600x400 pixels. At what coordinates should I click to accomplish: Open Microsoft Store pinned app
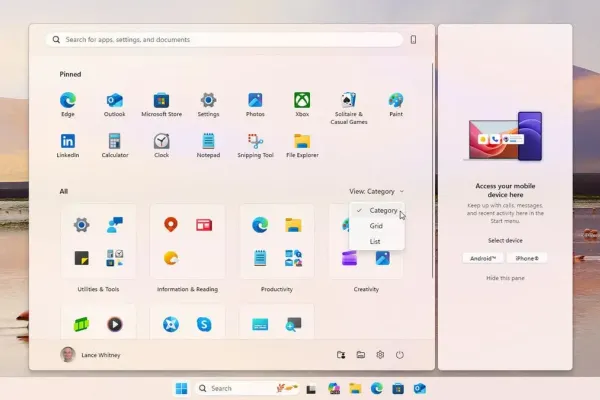coord(161,104)
